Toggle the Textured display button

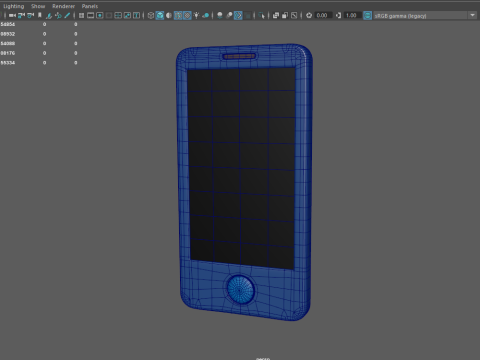tap(187, 15)
